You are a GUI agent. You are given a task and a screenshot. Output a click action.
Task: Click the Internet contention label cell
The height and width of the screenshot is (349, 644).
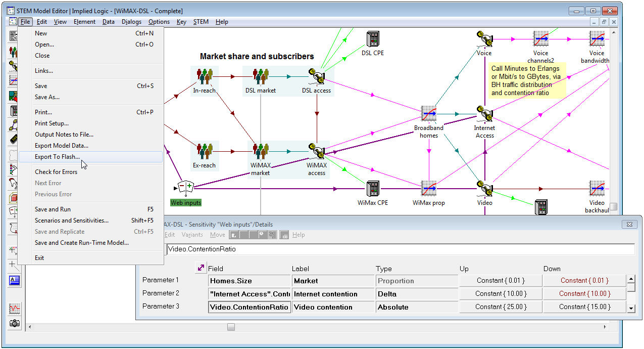(x=333, y=294)
